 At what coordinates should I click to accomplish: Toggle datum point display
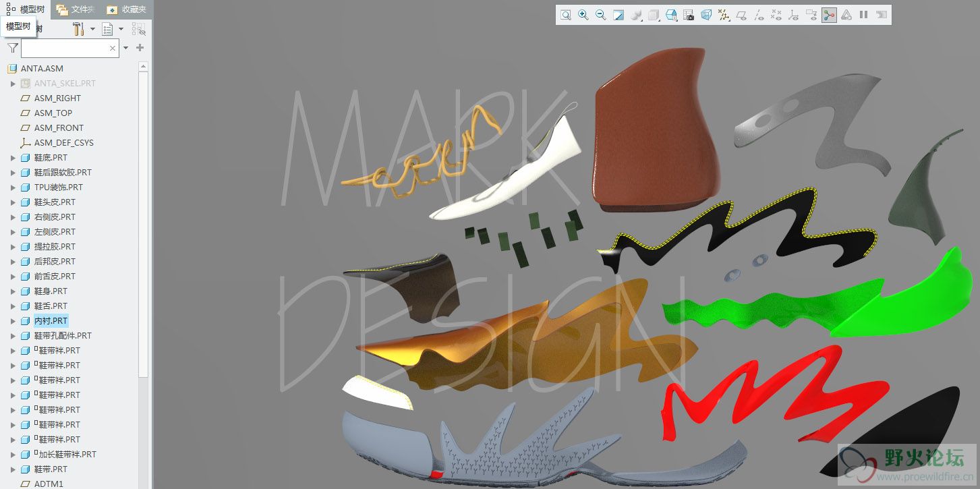[776, 15]
